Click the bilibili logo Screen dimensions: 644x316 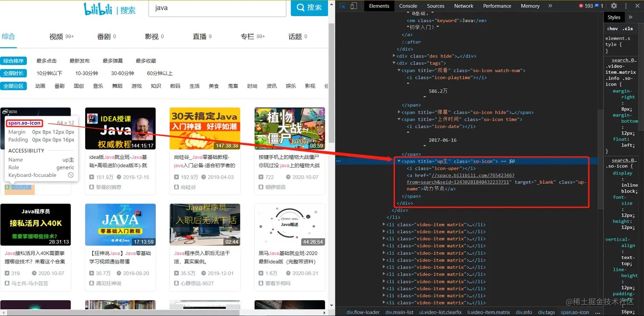98,9
